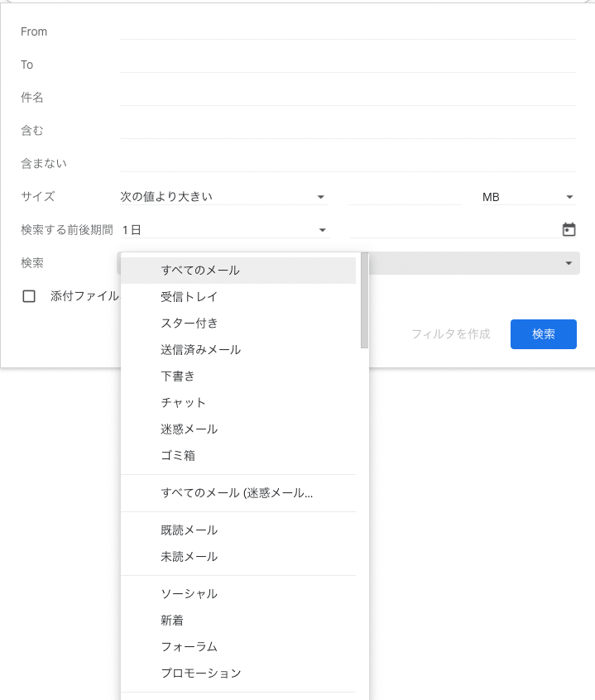The image size is (595, 700).
Task: Click the blue 検索 button
Action: click(x=543, y=334)
